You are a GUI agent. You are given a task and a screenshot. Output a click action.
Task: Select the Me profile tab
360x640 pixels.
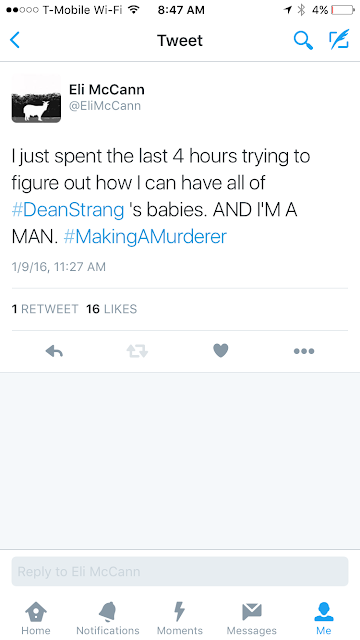pyautogui.click(x=324, y=618)
